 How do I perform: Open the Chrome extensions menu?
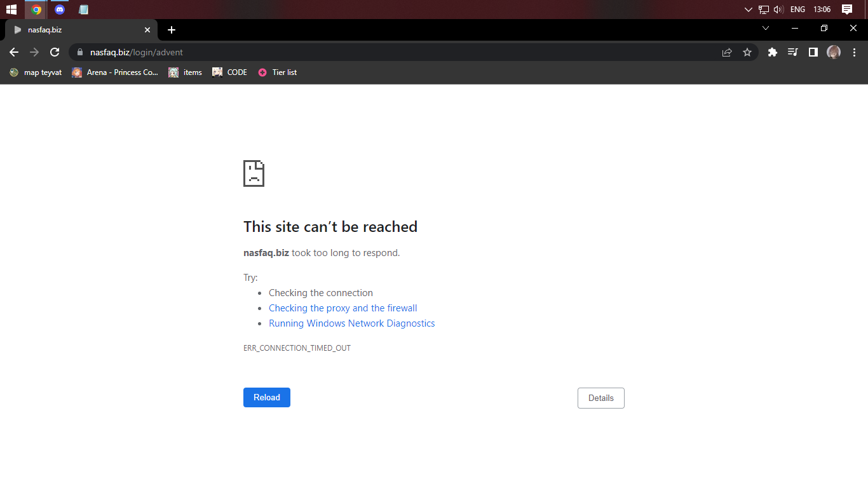773,52
